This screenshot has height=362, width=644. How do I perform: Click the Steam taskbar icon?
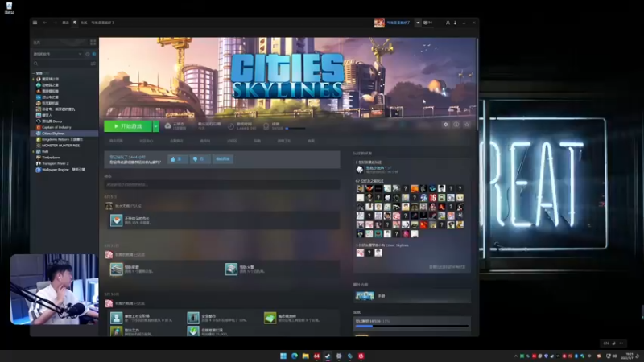328,356
